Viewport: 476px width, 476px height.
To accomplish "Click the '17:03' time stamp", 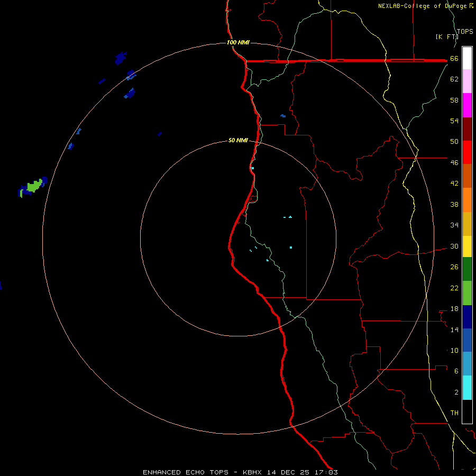I will (x=326, y=472).
